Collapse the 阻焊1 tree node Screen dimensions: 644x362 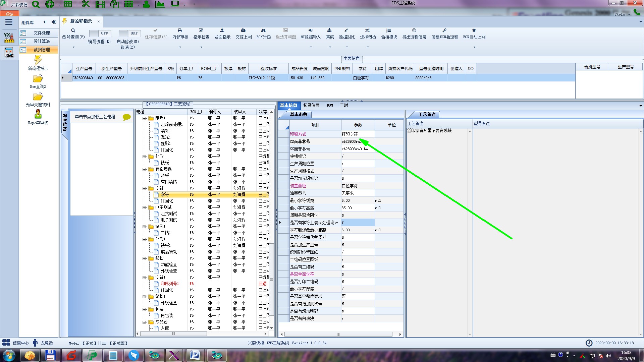(x=144, y=118)
